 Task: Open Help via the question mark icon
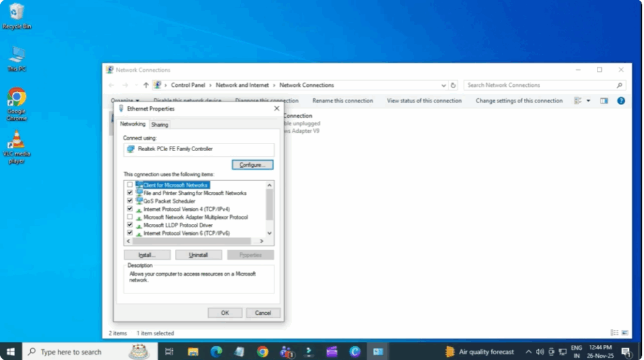[x=621, y=101]
